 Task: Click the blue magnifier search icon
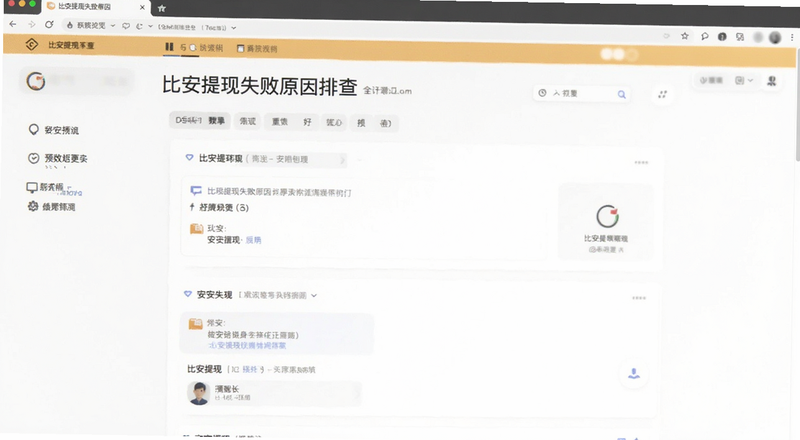(x=621, y=94)
